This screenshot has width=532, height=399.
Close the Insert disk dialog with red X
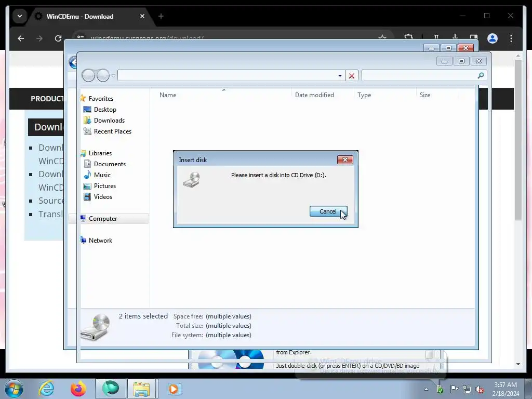coord(345,160)
